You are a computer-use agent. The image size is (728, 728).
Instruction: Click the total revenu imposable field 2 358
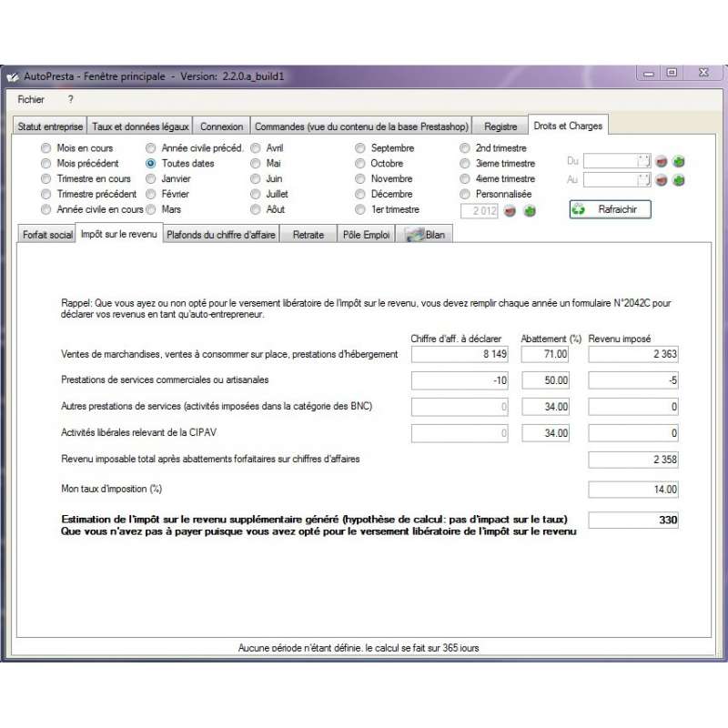click(x=633, y=460)
